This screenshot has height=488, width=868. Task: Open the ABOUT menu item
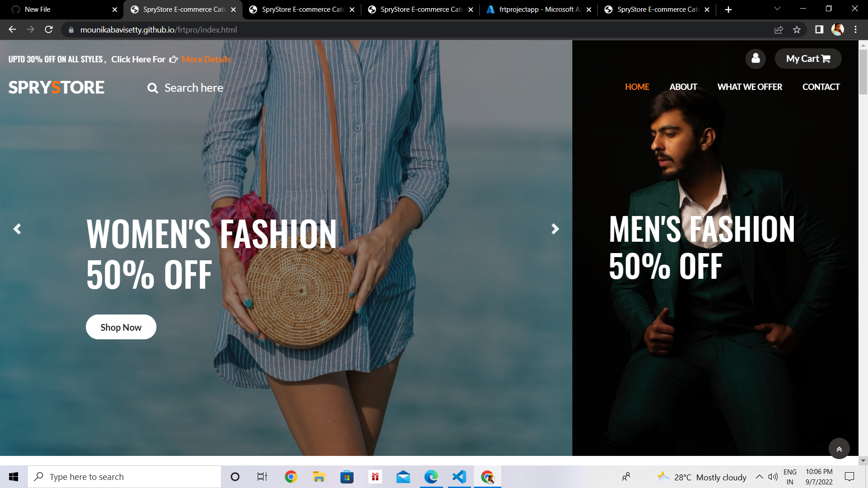point(683,87)
